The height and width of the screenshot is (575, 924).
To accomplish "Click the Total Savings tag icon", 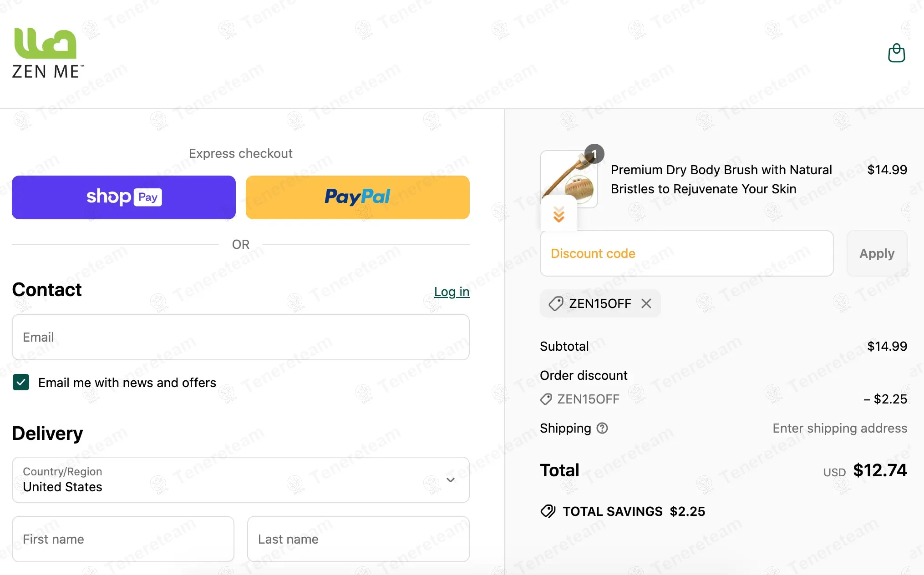I will [x=548, y=511].
